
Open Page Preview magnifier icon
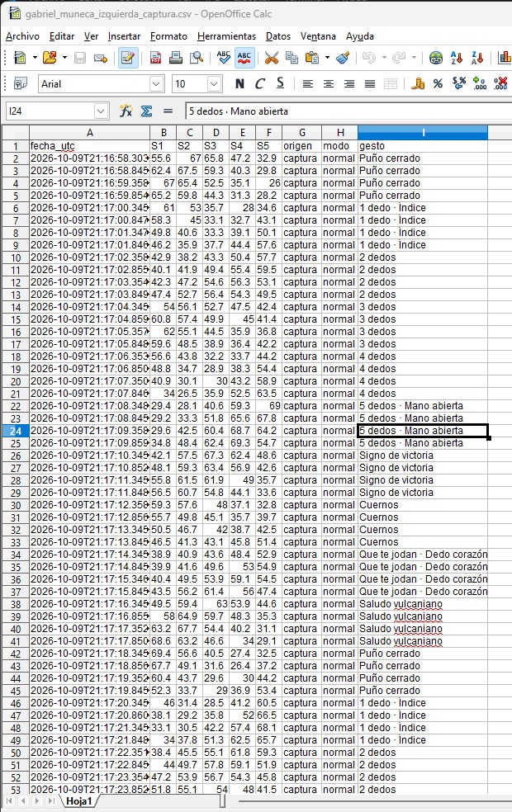click(x=197, y=58)
